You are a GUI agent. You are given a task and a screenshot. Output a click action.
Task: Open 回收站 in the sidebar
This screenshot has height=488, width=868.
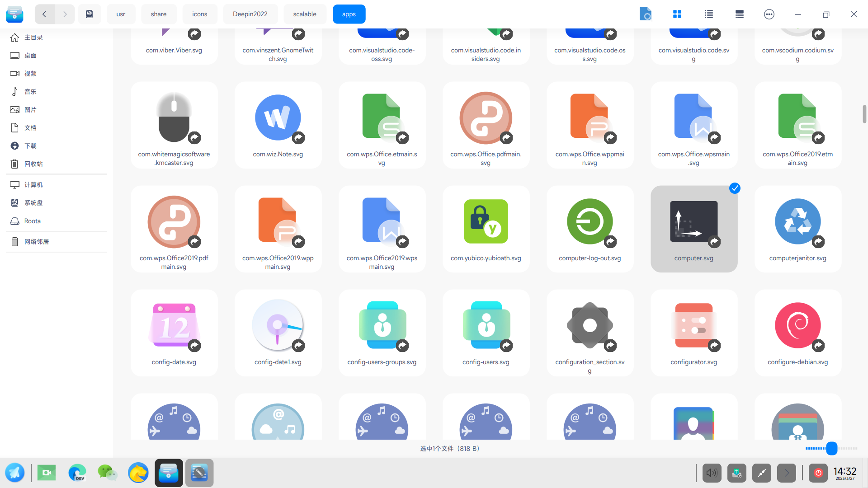pos(33,164)
